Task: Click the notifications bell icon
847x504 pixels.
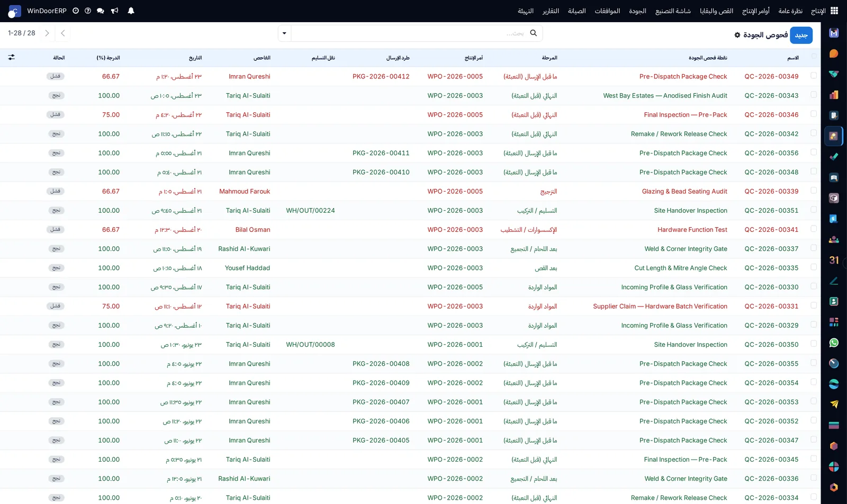Action: pyautogui.click(x=131, y=11)
